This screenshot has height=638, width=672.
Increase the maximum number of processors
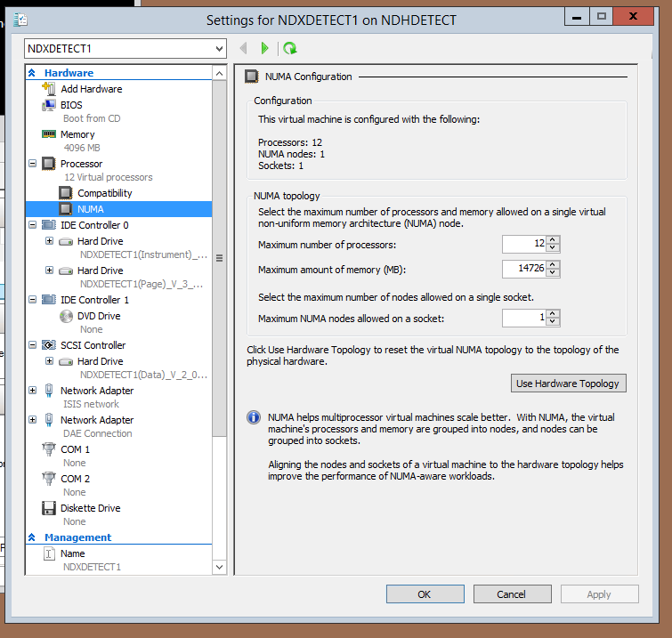pyautogui.click(x=553, y=239)
